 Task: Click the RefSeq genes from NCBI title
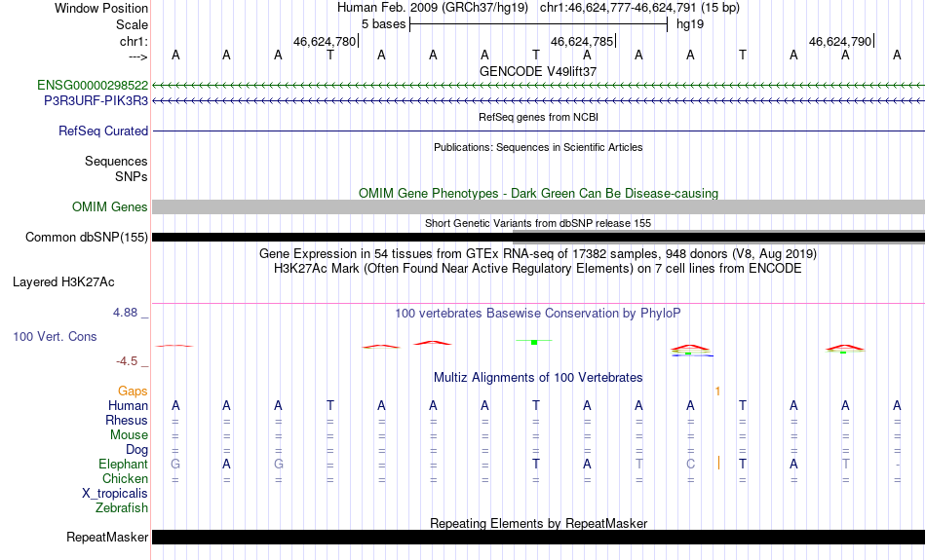[538, 118]
